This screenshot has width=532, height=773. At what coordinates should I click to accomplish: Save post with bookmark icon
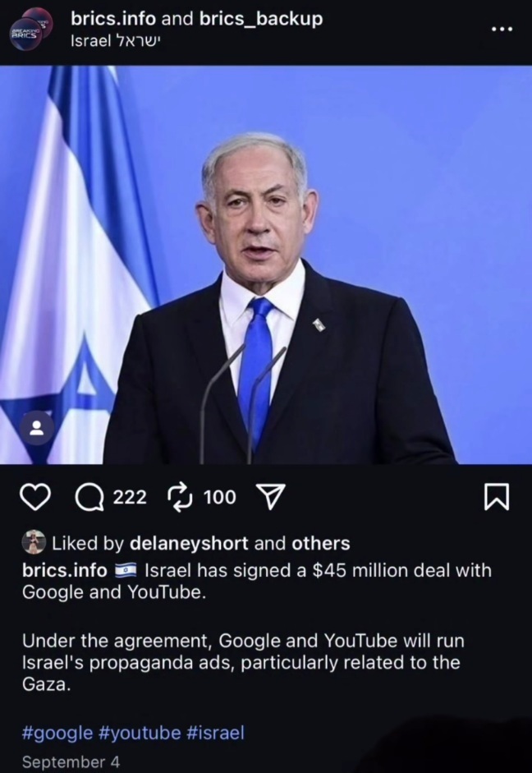coord(497,497)
